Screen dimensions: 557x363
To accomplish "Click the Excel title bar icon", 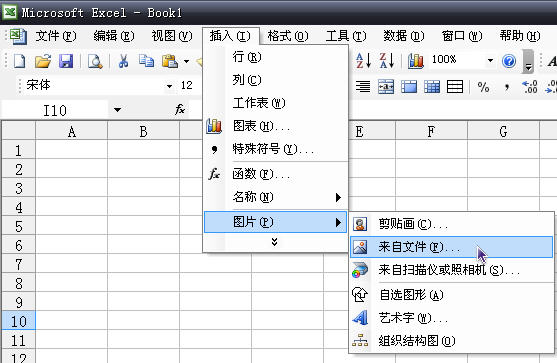I will [x=10, y=12].
